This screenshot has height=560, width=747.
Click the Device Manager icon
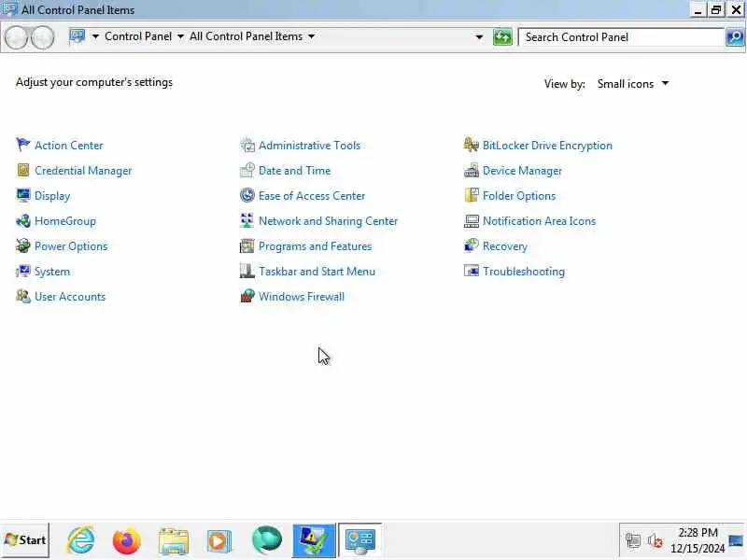(472, 170)
